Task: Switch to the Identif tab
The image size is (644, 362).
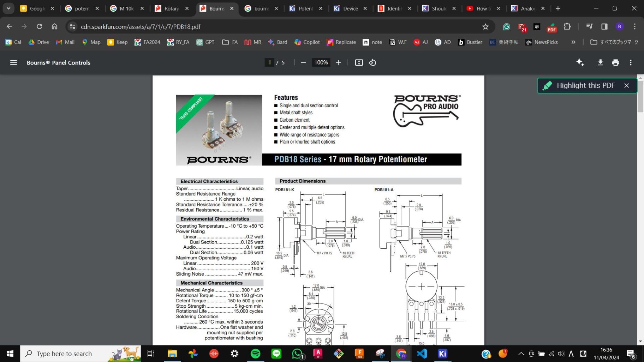Action: [x=394, y=8]
